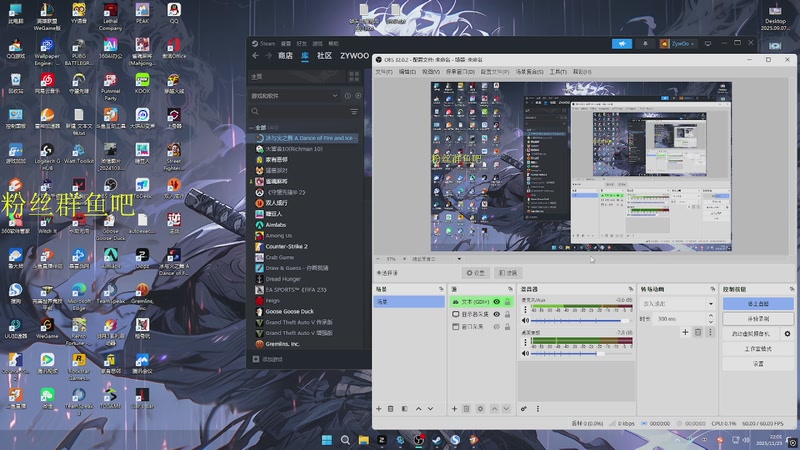Screen dimensions: 800x450
Task: Open source properties button in source toolbar
Action: (x=476, y=273)
